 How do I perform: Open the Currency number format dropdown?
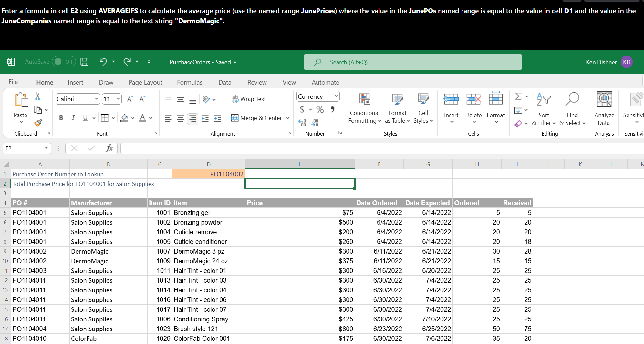pos(336,96)
